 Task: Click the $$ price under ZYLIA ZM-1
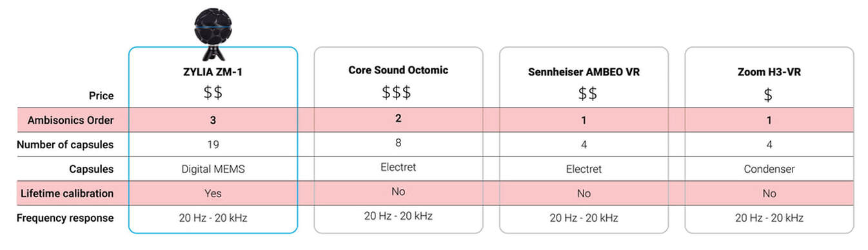(x=213, y=93)
